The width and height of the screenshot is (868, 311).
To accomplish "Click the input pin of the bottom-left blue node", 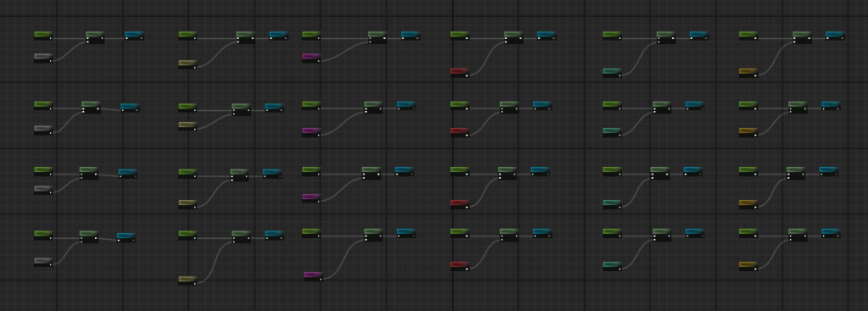I will pyautogui.click(x=119, y=240).
